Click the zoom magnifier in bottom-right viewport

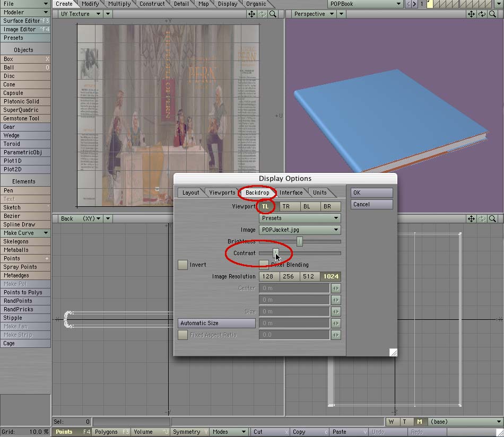[x=492, y=219]
